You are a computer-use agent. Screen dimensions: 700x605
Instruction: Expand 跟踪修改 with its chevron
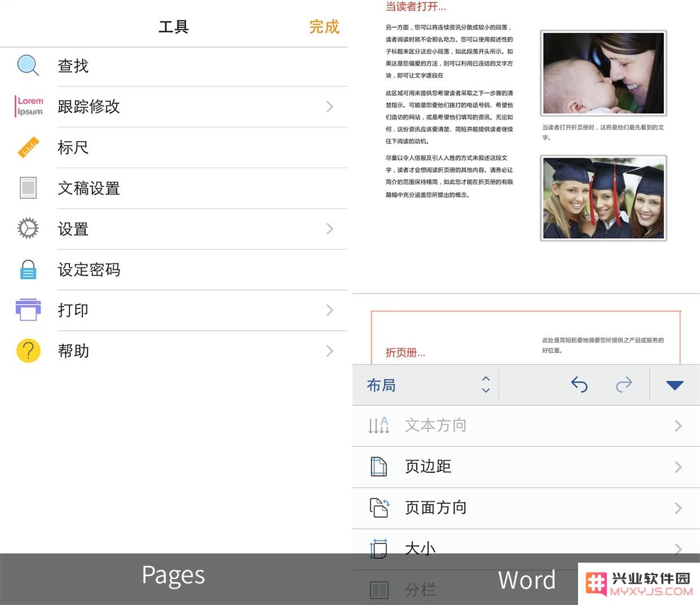330,107
